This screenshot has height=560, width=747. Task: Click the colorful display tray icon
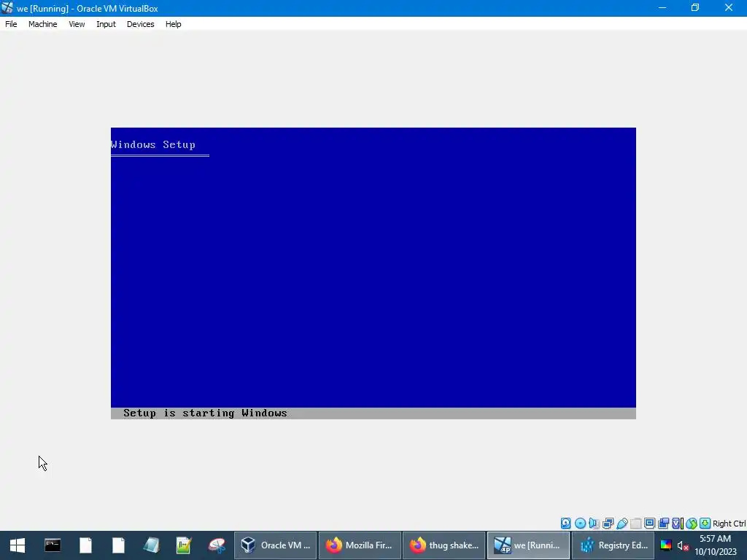(666, 545)
